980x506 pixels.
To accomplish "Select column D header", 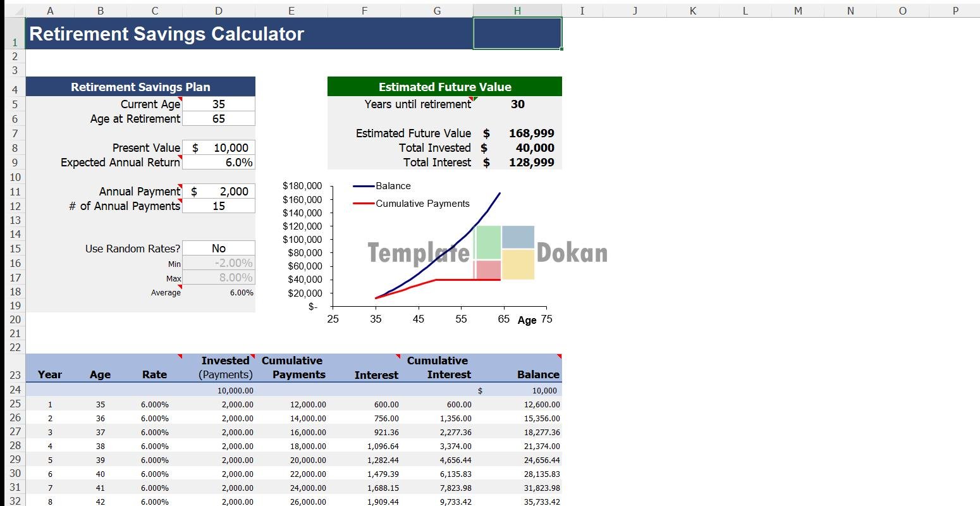I will [x=219, y=11].
